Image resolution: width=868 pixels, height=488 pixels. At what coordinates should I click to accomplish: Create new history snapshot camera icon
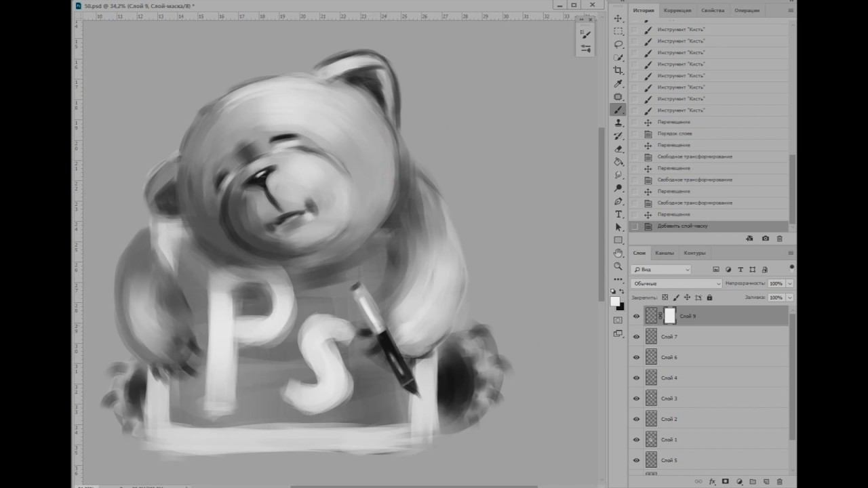[x=766, y=239]
